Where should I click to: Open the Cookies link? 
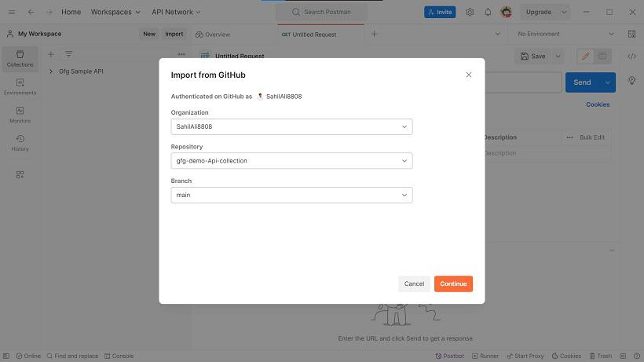pyautogui.click(x=598, y=104)
